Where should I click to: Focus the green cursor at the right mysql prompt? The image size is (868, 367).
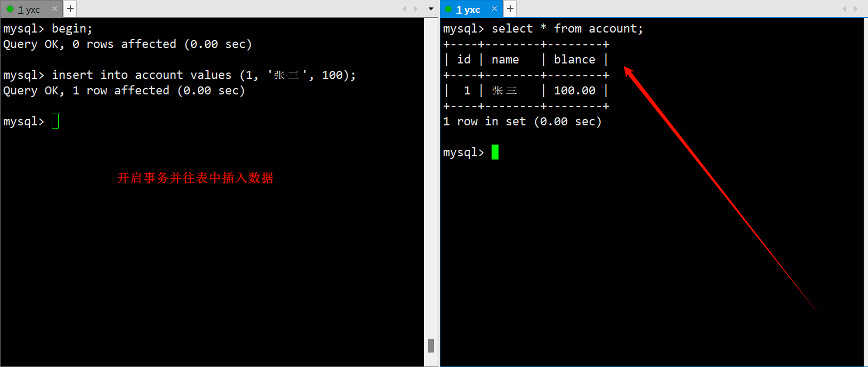(x=495, y=153)
